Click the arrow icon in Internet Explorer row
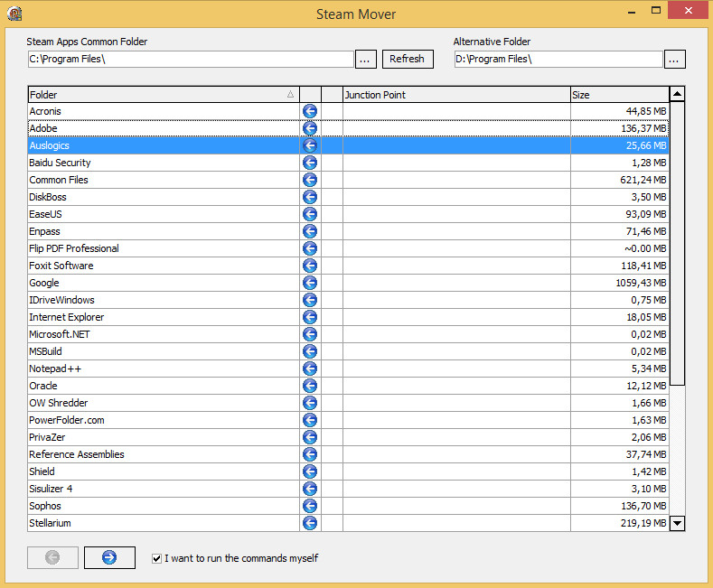The width and height of the screenshot is (713, 588). (x=310, y=317)
